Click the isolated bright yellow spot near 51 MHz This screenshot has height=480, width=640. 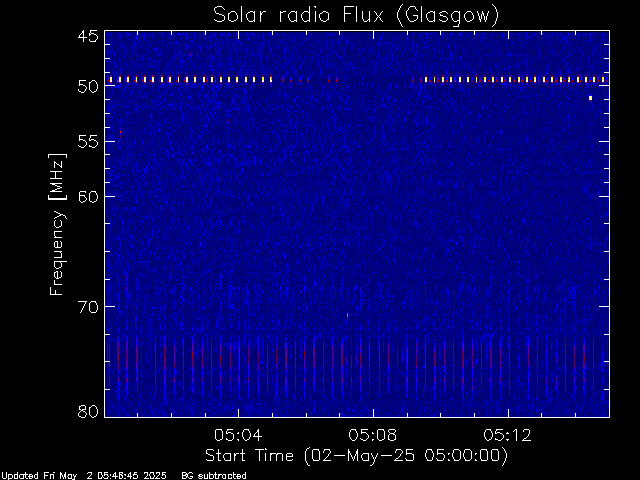coord(590,98)
